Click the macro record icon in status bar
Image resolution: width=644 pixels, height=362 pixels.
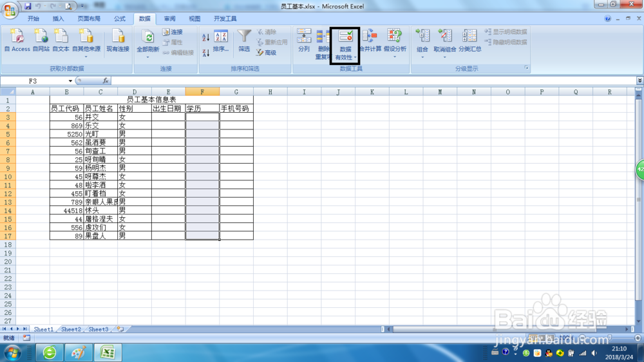point(26,338)
